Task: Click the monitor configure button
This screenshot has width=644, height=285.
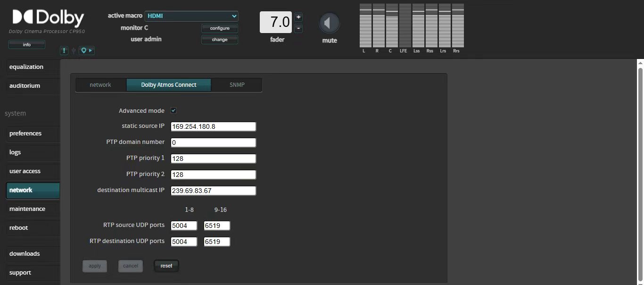Action: pos(220,28)
